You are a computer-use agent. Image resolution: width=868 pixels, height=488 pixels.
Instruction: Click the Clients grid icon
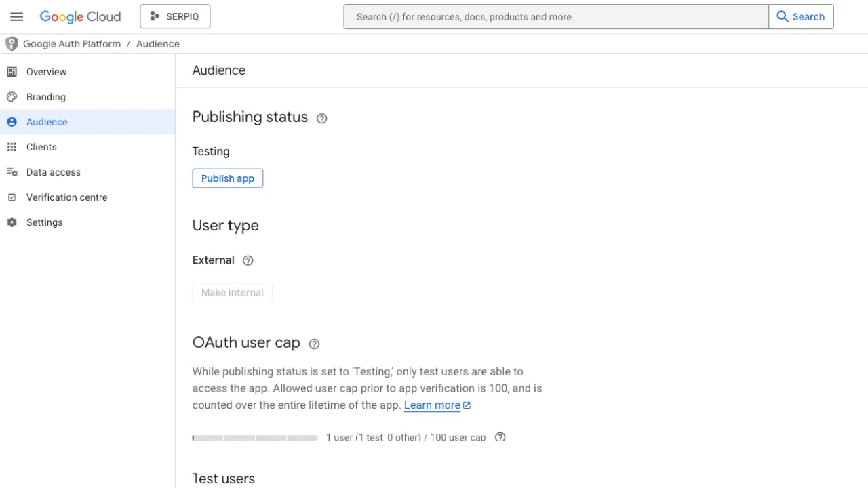pyautogui.click(x=12, y=147)
